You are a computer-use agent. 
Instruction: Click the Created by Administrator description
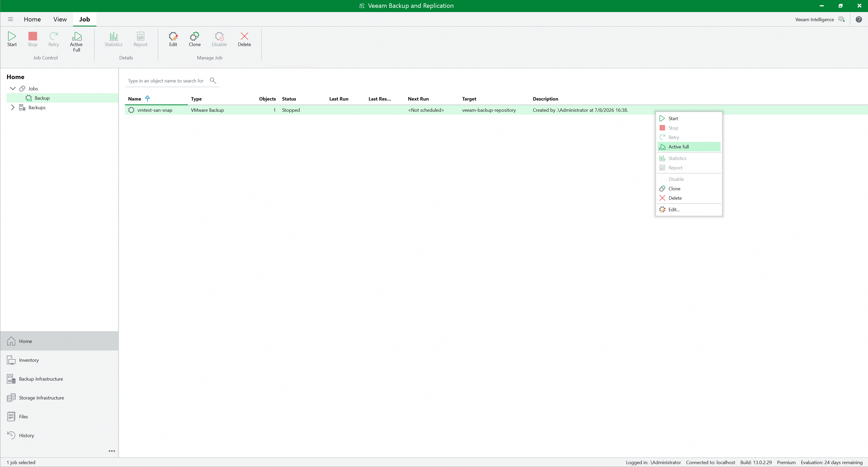pos(580,110)
